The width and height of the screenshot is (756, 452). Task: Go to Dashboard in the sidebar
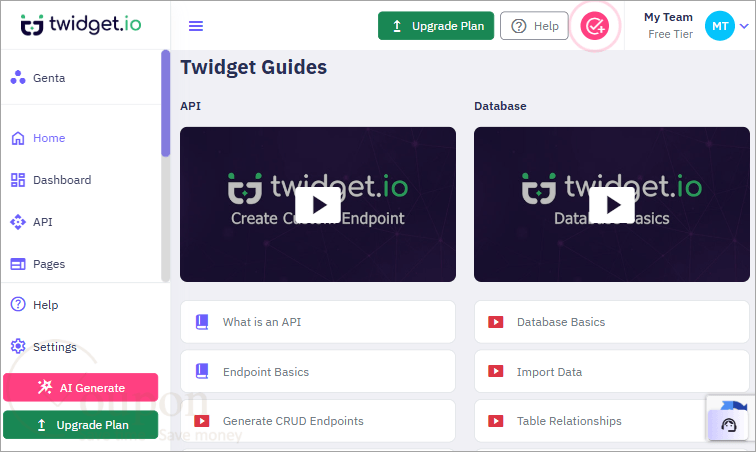(x=81, y=180)
